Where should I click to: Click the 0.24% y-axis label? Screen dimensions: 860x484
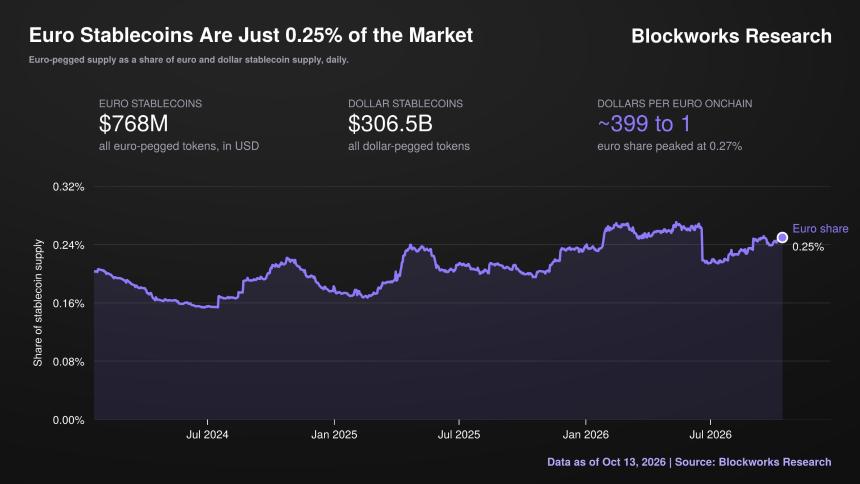pyautogui.click(x=69, y=245)
